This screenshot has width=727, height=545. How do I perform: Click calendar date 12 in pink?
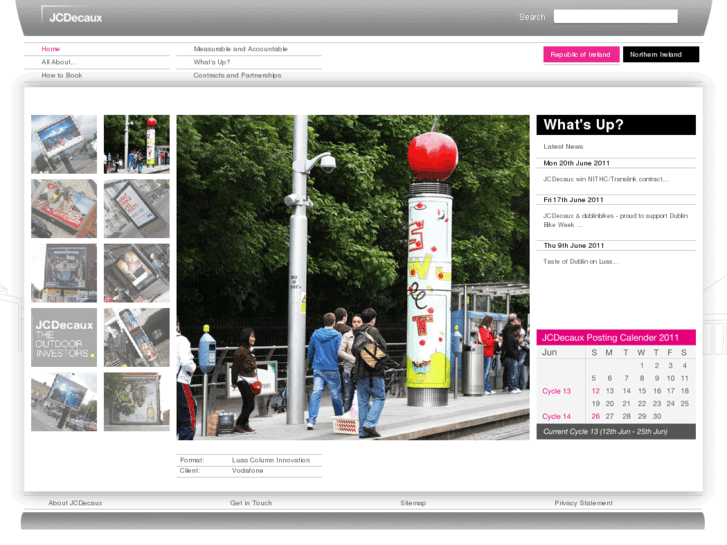pyautogui.click(x=596, y=391)
